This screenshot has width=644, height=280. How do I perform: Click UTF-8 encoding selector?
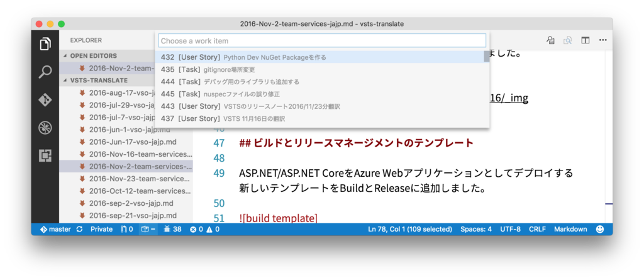[511, 230]
